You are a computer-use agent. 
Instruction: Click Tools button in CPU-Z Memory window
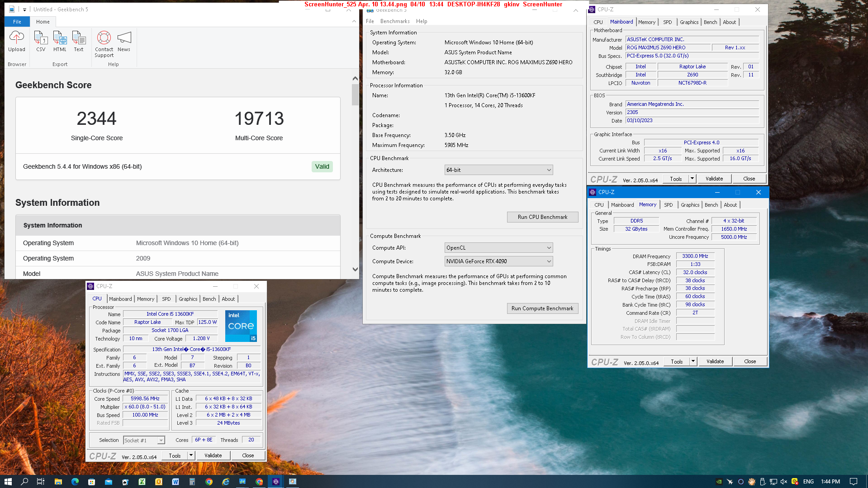click(x=677, y=361)
